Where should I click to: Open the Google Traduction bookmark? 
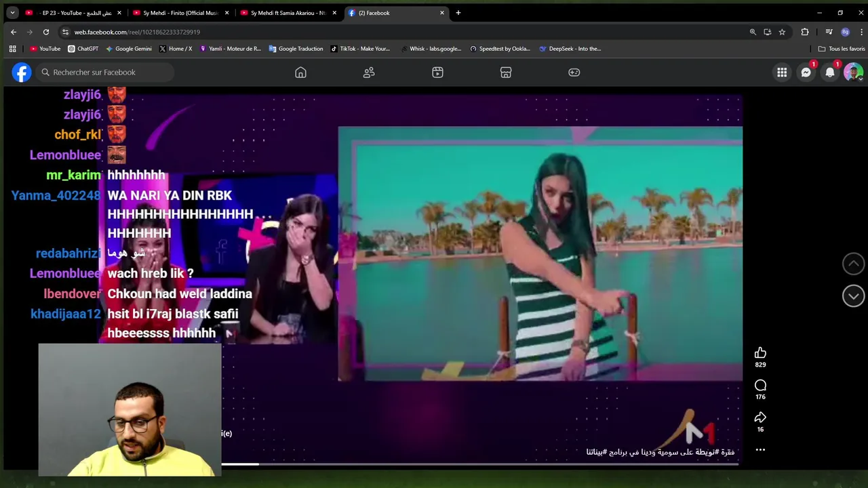(296, 49)
